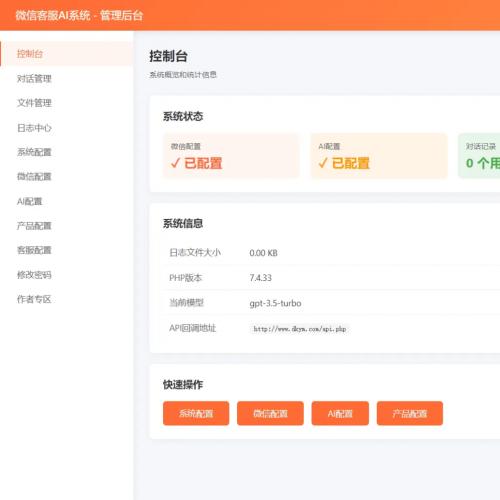Click the gpt-3.5-turbo model value
Screen dimensions: 500x500
(x=275, y=303)
